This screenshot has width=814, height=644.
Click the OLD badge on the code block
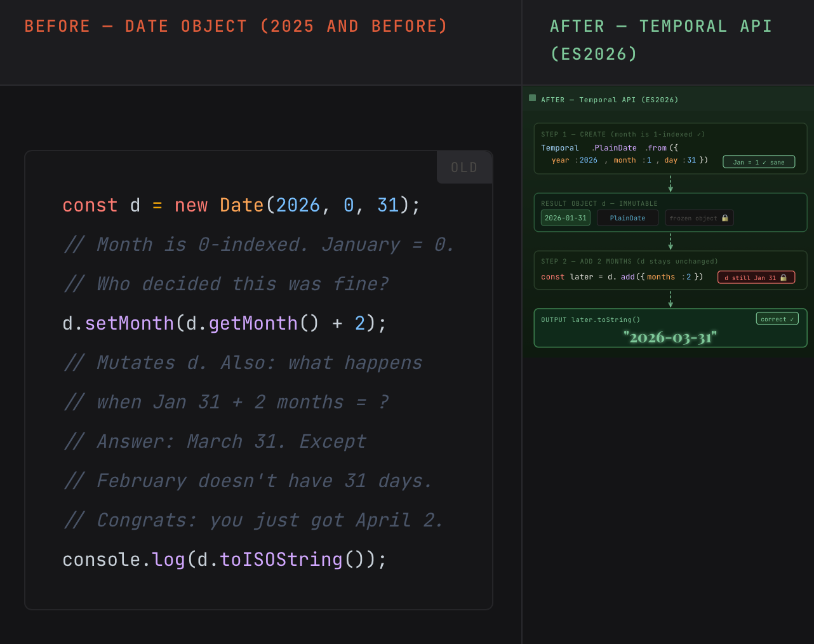tap(465, 167)
